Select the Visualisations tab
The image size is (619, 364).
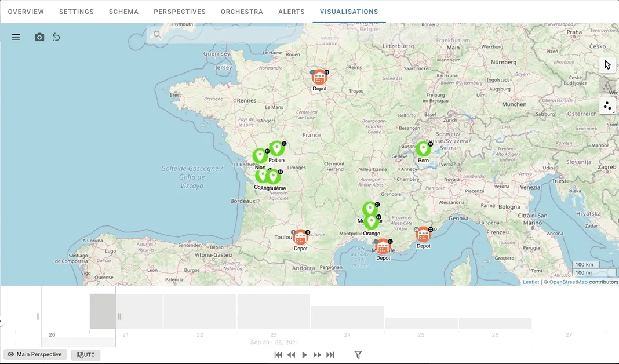[x=349, y=12]
